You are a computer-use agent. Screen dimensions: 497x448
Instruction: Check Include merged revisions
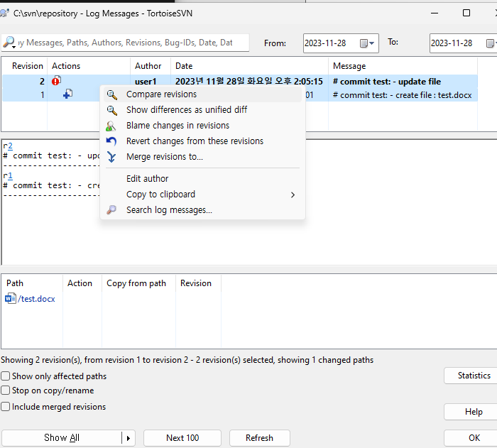6,406
